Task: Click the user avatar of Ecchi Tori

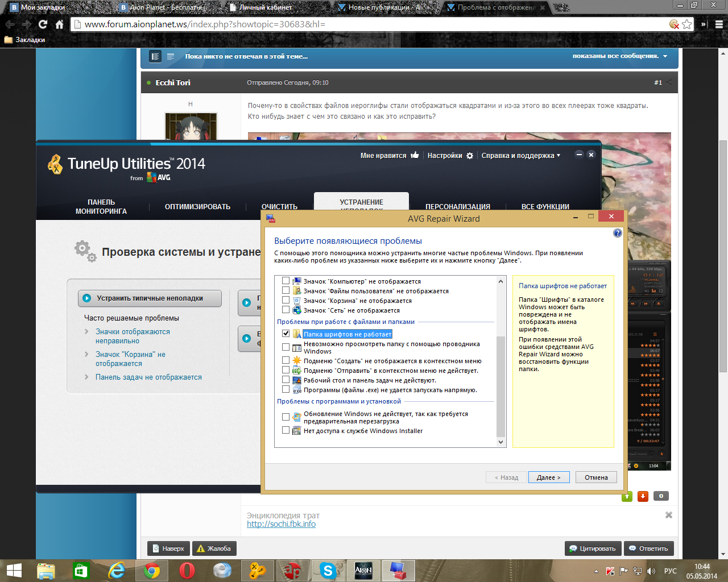Action: pyautogui.click(x=191, y=126)
